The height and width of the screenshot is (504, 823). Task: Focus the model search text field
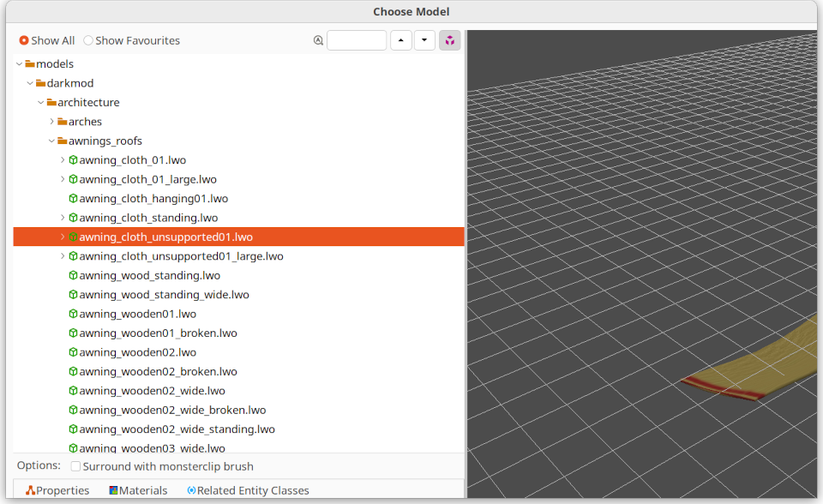[357, 40]
